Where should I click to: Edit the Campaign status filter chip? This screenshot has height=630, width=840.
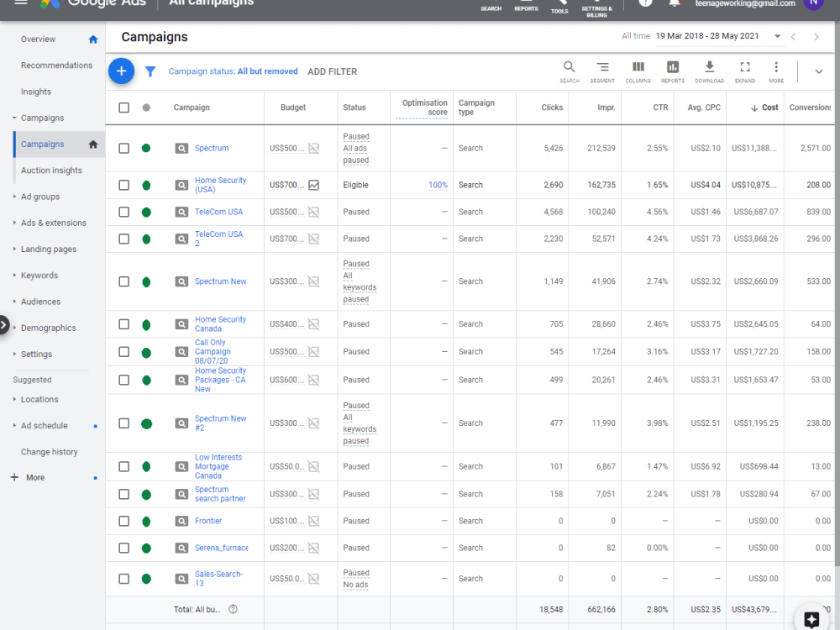point(233,71)
